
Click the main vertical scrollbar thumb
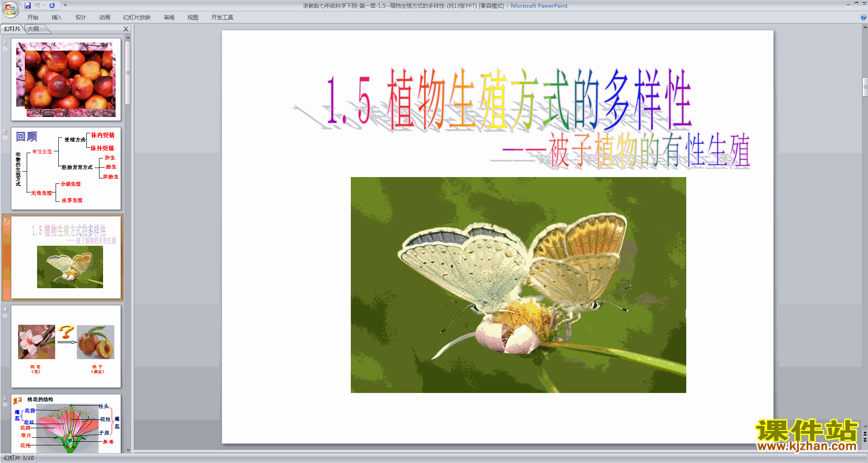pos(865,87)
